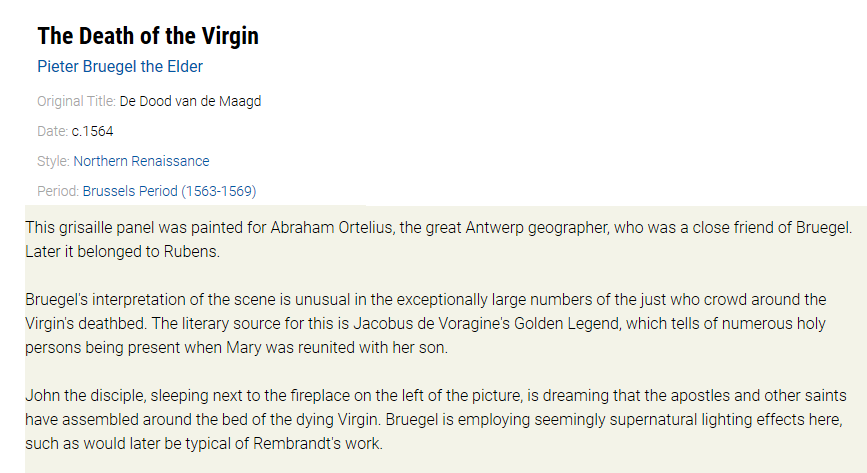Click the sentence Later it belonged to Rubens
Image resolution: width=867 pixels, height=473 pixels.
pyautogui.click(x=122, y=251)
